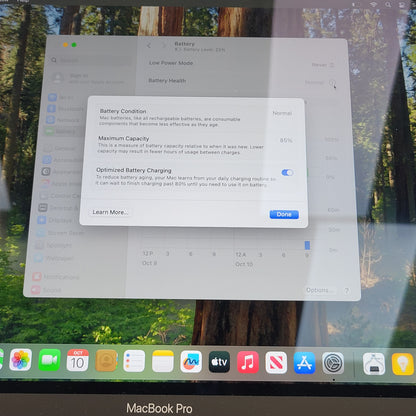Open Photos from the Dock
Screen dimensions: 416x416
point(21,360)
